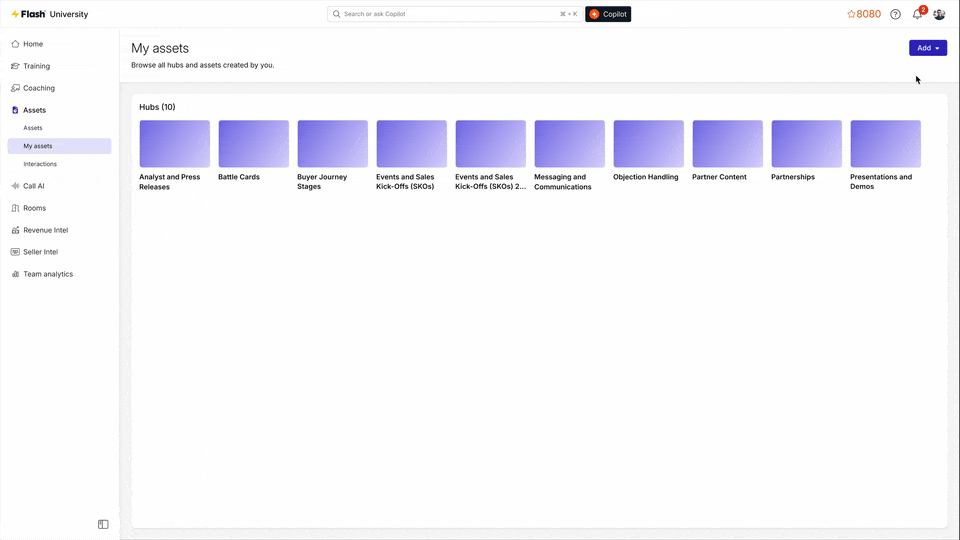Click the Objection Handling title text
The image size is (960, 540).
(x=645, y=177)
